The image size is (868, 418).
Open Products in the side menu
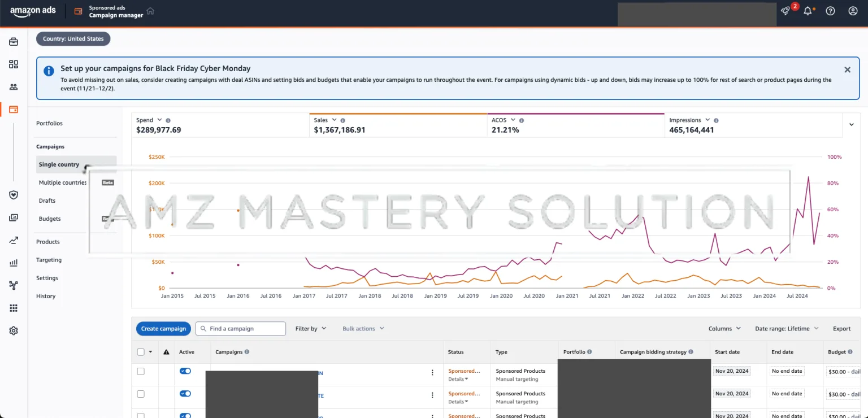(x=48, y=242)
